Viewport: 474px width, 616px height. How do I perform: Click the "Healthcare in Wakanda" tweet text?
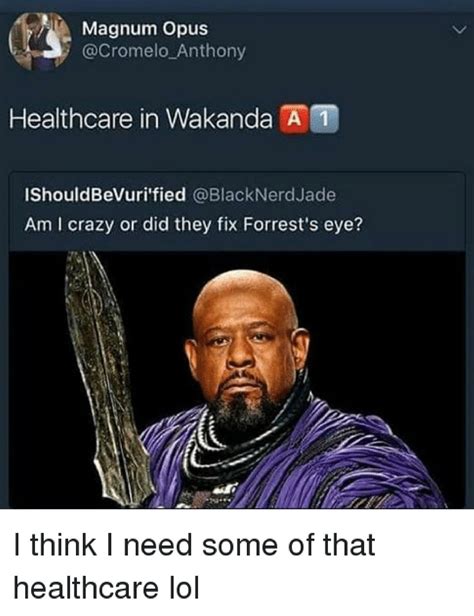[141, 119]
